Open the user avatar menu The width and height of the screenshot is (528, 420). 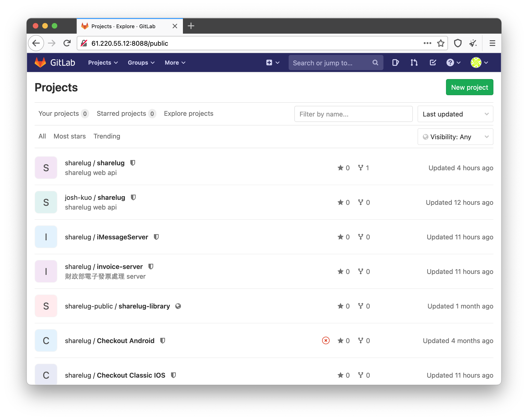tap(479, 63)
